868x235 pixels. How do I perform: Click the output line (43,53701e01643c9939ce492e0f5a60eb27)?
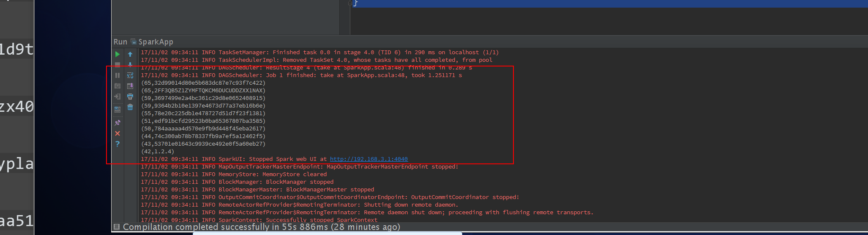tap(203, 144)
